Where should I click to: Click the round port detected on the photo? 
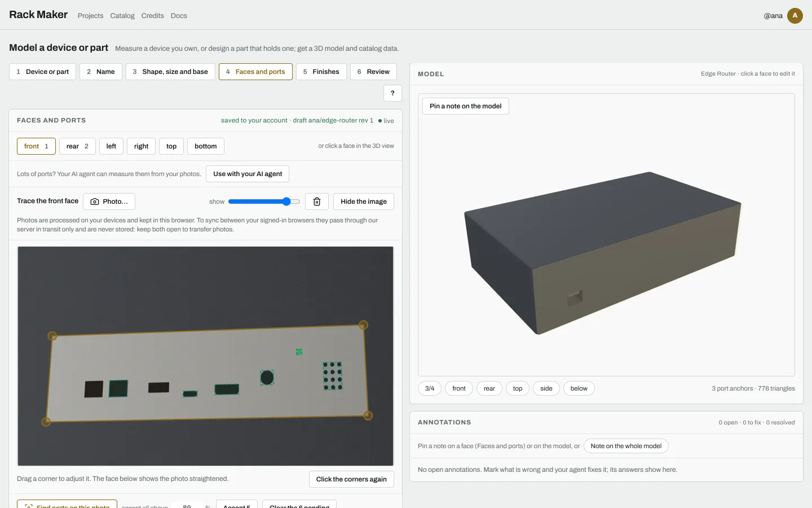pyautogui.click(x=267, y=378)
